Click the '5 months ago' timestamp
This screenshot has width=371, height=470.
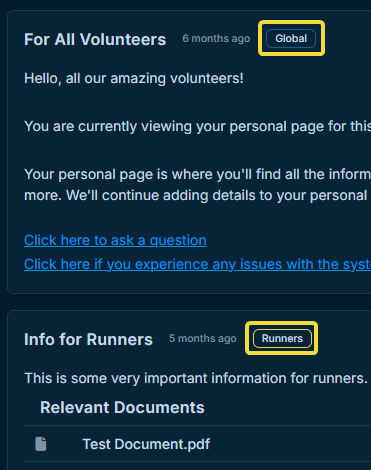(x=203, y=338)
